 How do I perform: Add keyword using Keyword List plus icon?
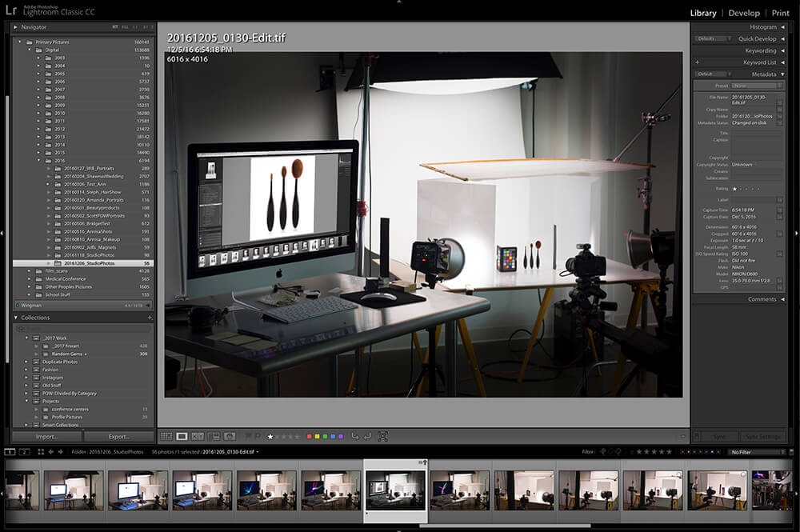click(x=697, y=62)
